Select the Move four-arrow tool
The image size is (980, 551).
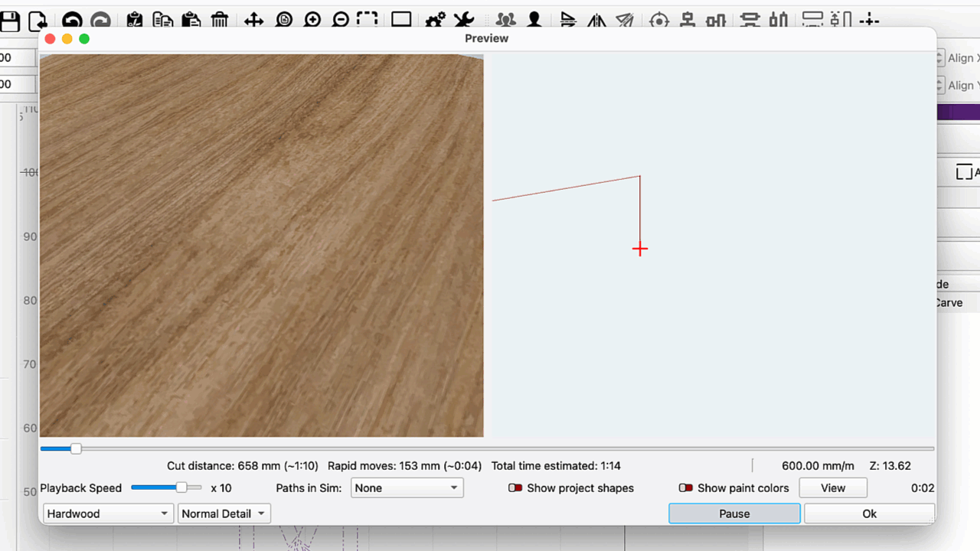tap(253, 21)
